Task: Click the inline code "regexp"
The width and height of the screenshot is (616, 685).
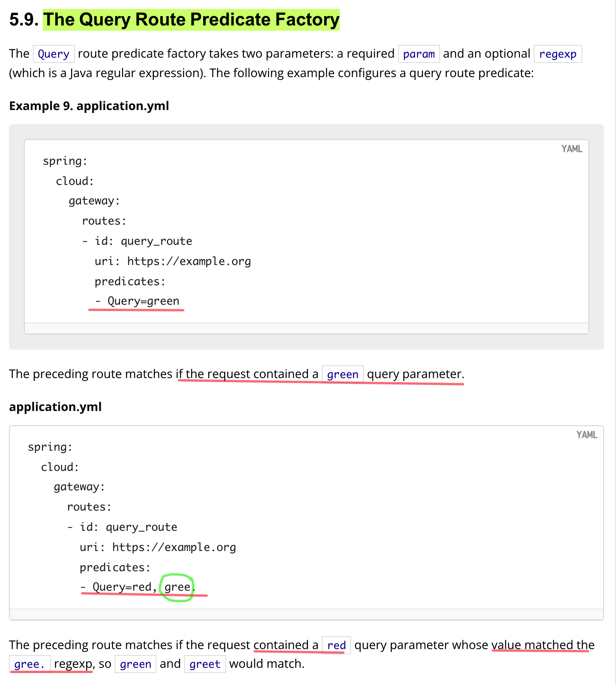Action: pyautogui.click(x=558, y=54)
